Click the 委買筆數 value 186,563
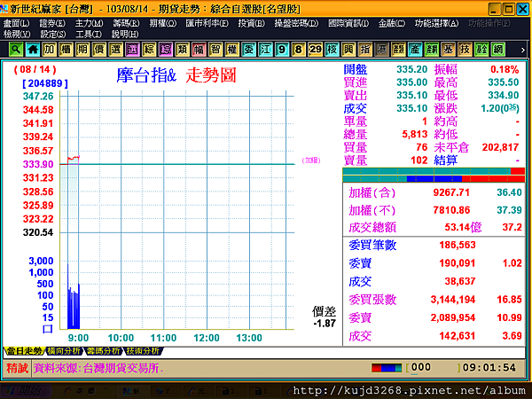 pos(458,245)
